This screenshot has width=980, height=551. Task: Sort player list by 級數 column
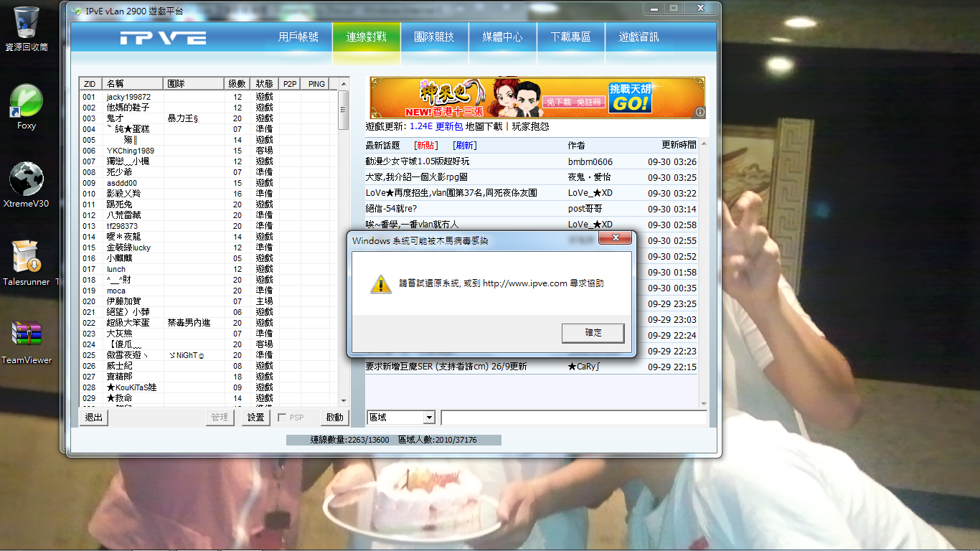237,84
